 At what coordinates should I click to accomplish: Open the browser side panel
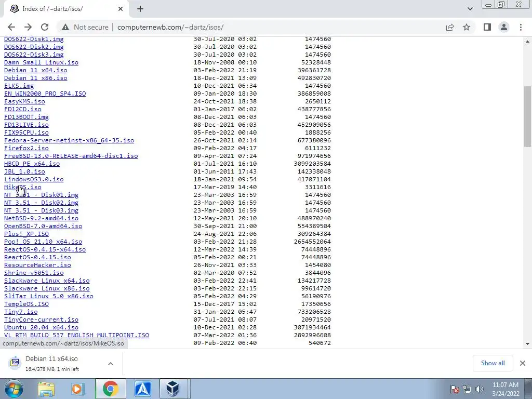pos(487,27)
